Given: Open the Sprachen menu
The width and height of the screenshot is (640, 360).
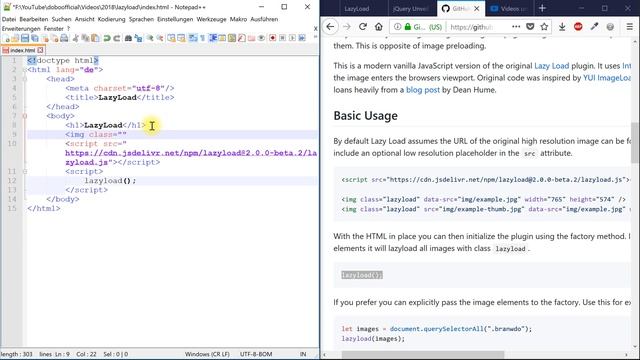Looking at the screenshot, I should [141, 19].
